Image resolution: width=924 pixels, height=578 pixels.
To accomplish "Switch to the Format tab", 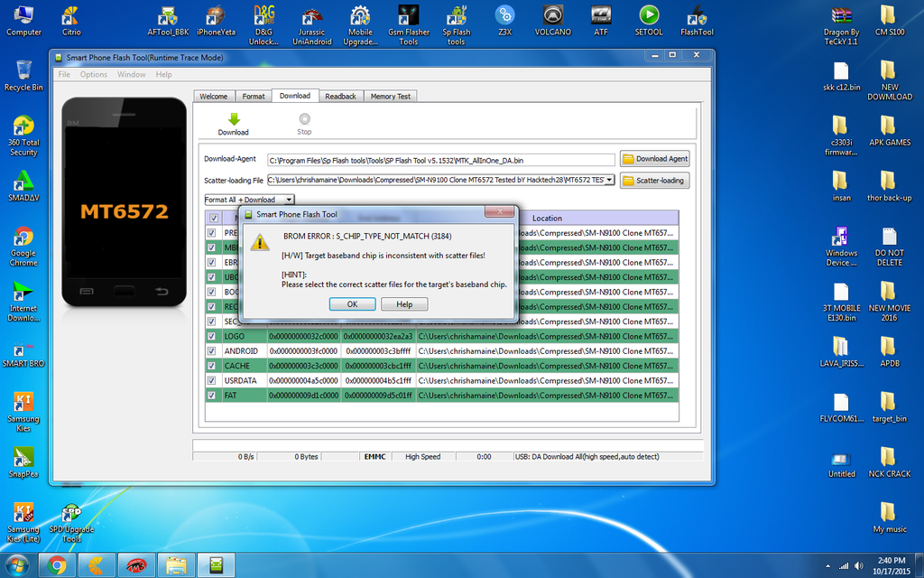I will pyautogui.click(x=254, y=96).
